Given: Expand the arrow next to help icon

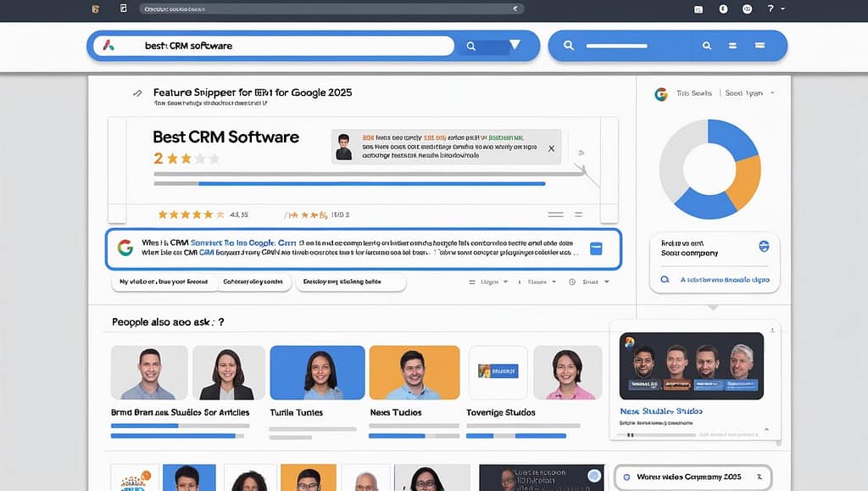Looking at the screenshot, I should (782, 8).
